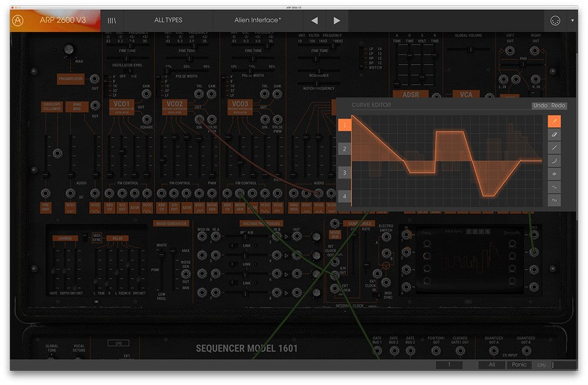Select the random noise curve tool
Screen dimensions: 588x385
(x=554, y=173)
